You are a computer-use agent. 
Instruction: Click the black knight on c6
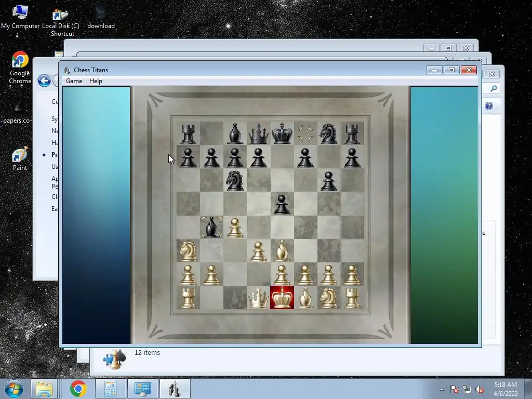[235, 180]
